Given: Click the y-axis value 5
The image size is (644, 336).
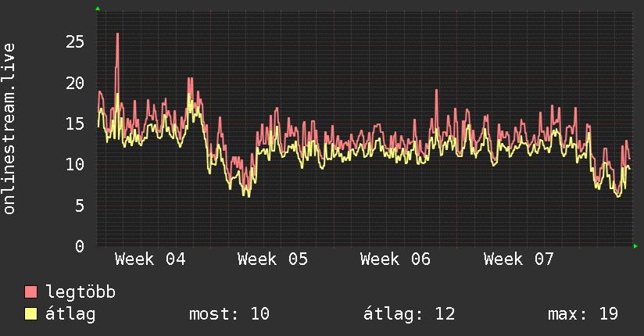Looking at the screenshot, I should (80, 206).
